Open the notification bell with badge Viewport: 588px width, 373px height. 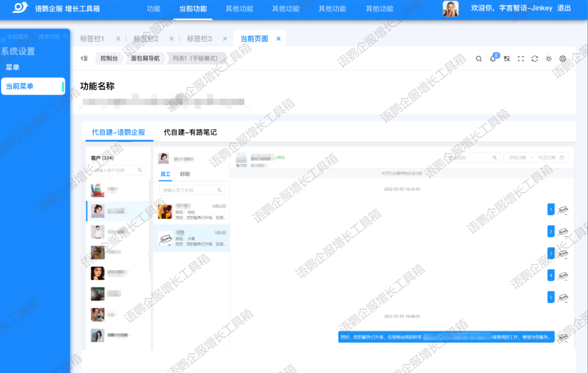(492, 59)
